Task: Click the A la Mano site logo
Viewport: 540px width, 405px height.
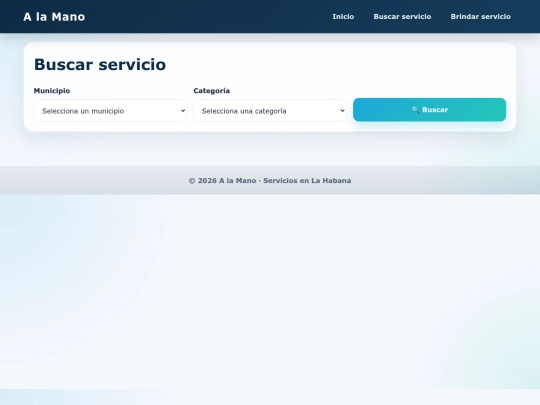Action: pyautogui.click(x=54, y=17)
